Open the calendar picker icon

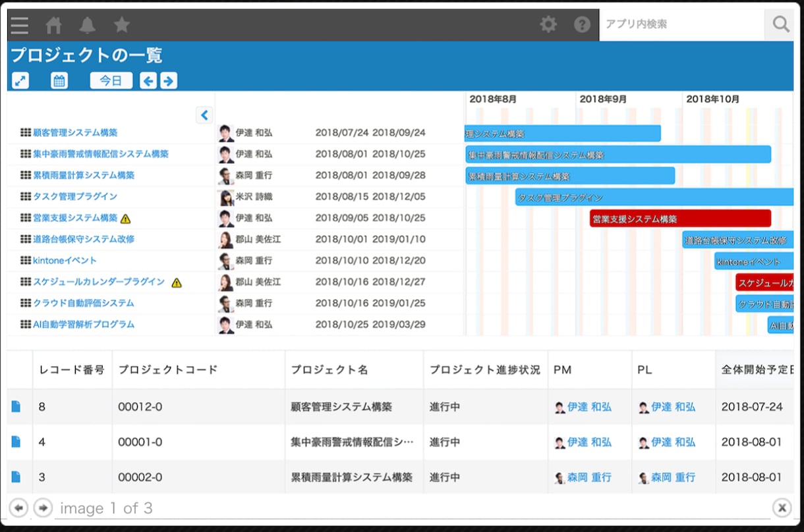(x=59, y=81)
